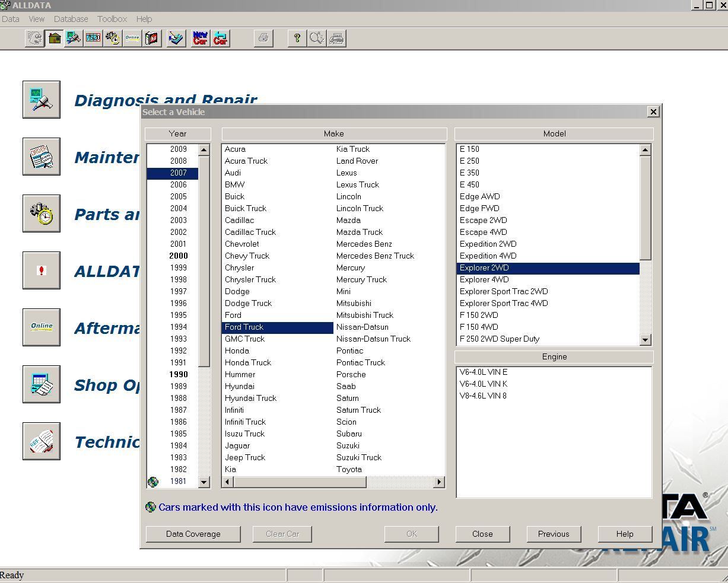Click the Shop Operations calendar icon

pos(42,384)
